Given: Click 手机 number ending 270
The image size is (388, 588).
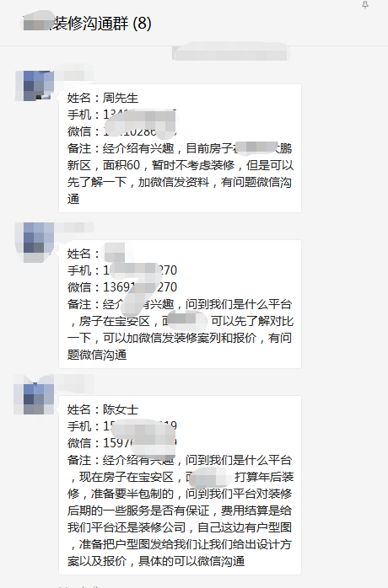Looking at the screenshot, I should click(122, 270).
